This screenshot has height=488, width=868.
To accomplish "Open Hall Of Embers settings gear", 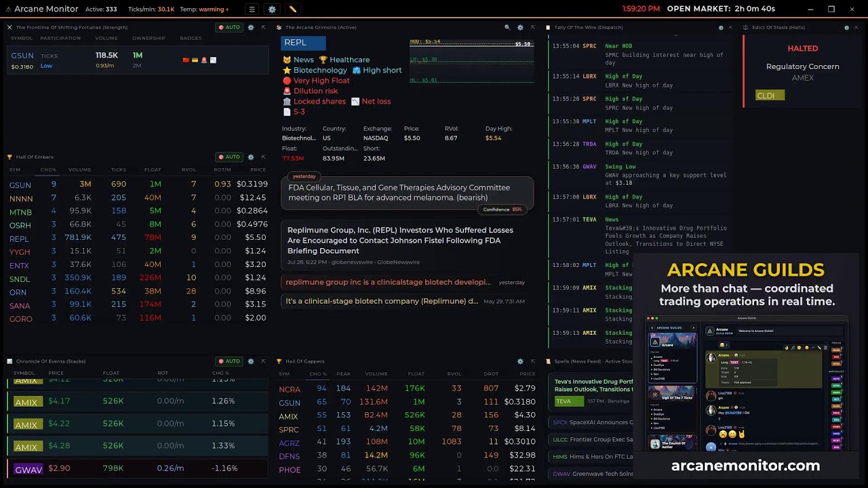I will coord(251,157).
